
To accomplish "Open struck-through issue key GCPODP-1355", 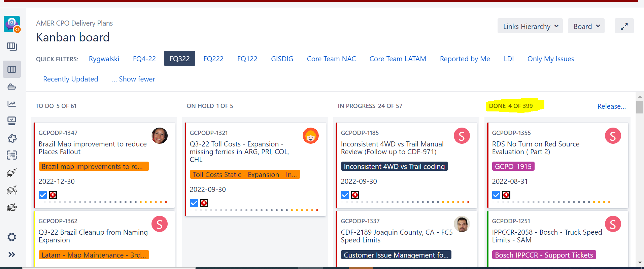I will [511, 133].
